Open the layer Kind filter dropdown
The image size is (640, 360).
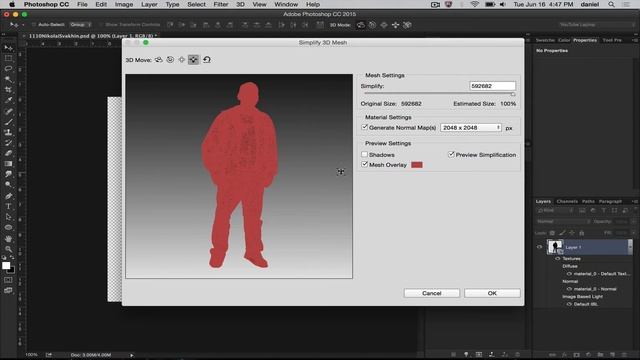pos(555,211)
